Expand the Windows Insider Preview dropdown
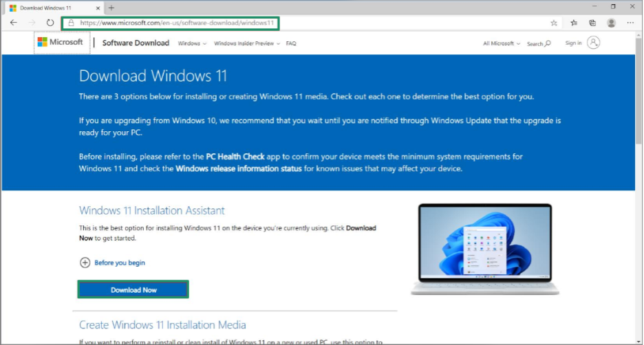Viewport: 644px width, 345px height. coord(246,43)
